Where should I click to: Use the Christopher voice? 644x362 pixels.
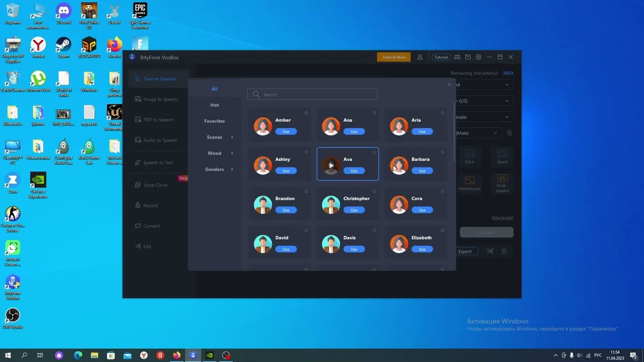point(354,210)
